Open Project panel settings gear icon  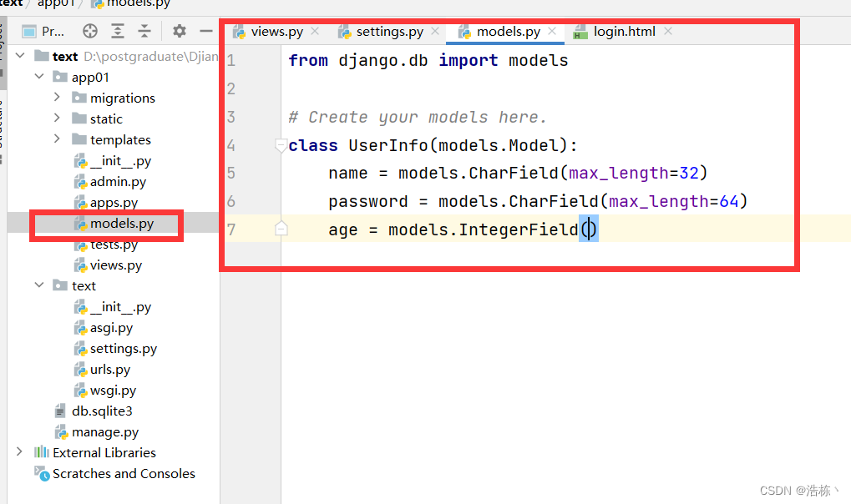[x=177, y=31]
